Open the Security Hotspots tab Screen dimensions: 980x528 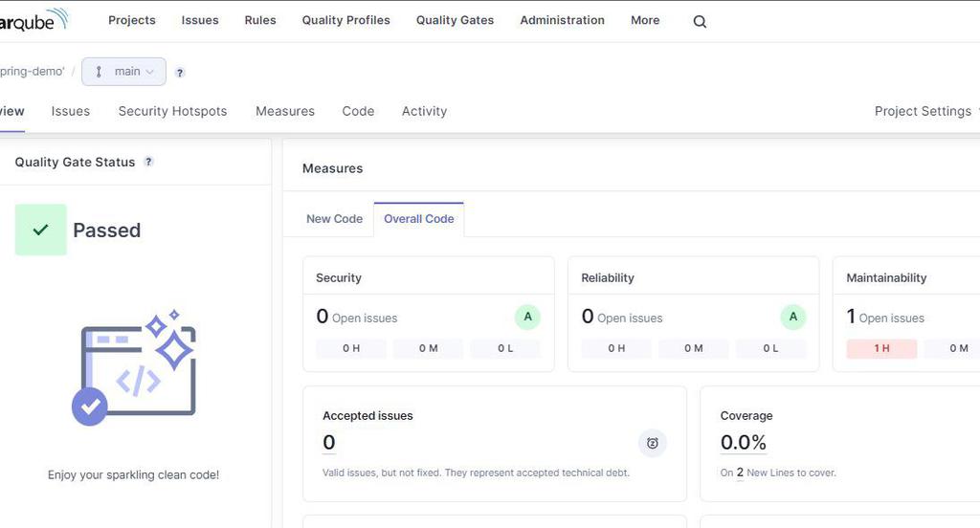tap(172, 111)
